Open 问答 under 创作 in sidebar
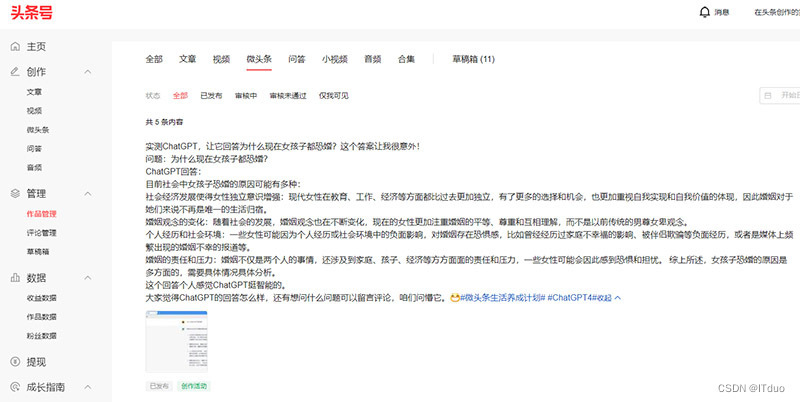This screenshot has width=800, height=402. click(x=34, y=149)
